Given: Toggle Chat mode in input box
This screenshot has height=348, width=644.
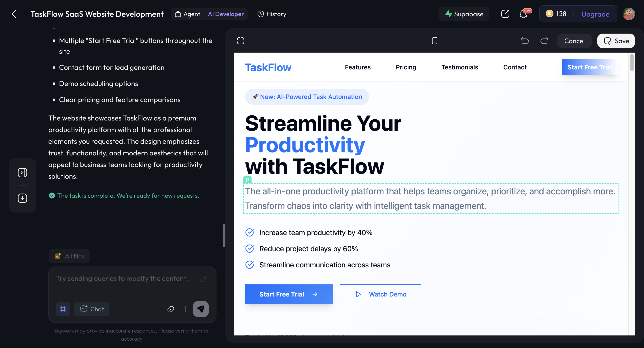Looking at the screenshot, I should [x=92, y=309].
